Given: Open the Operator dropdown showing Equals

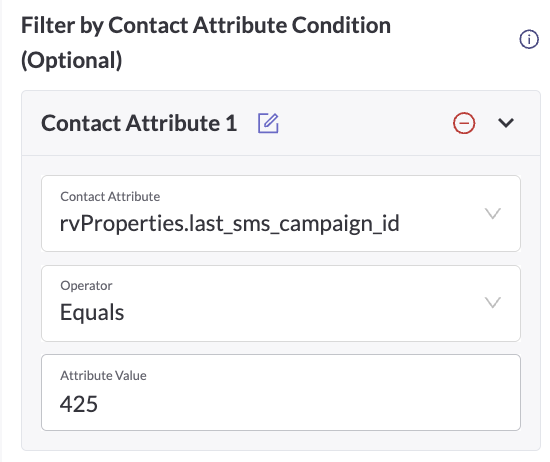Looking at the screenshot, I should coord(281,303).
